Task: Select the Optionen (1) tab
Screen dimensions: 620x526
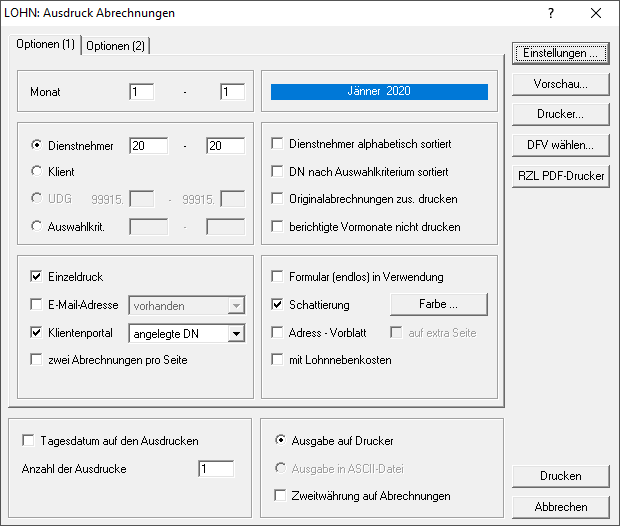Action: click(x=45, y=45)
